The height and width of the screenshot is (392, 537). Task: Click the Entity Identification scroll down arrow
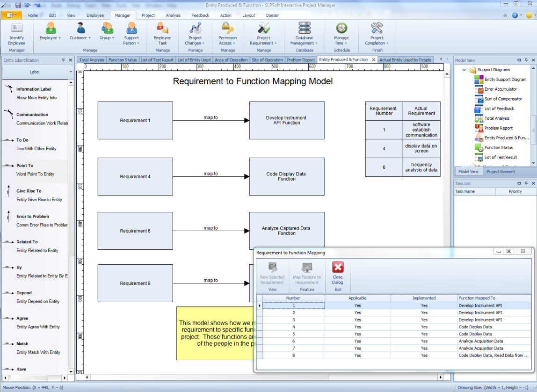pos(71,371)
